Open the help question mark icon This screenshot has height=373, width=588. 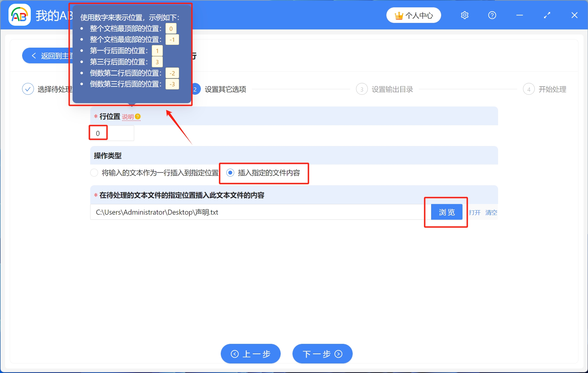pyautogui.click(x=492, y=15)
